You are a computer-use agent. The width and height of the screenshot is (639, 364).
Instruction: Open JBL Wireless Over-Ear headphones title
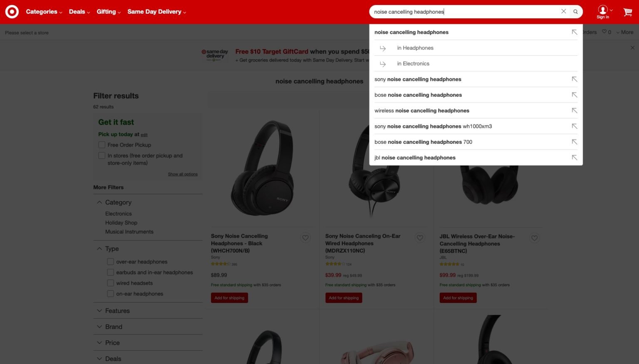click(x=477, y=243)
